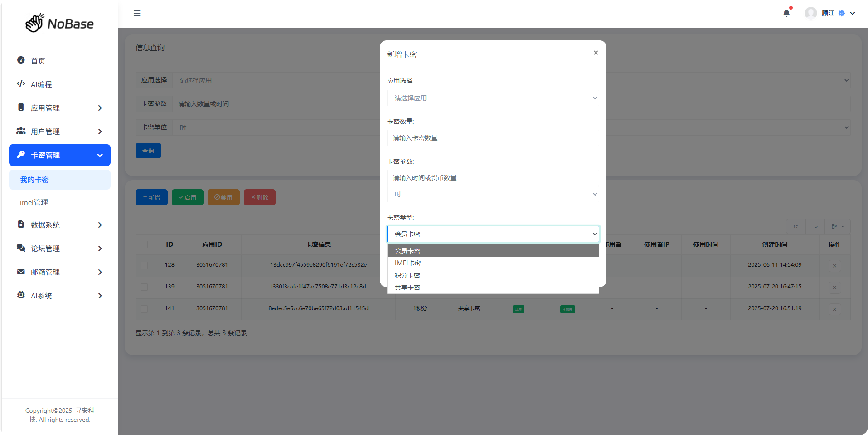Toggle the select-all header checkbox

click(144, 245)
